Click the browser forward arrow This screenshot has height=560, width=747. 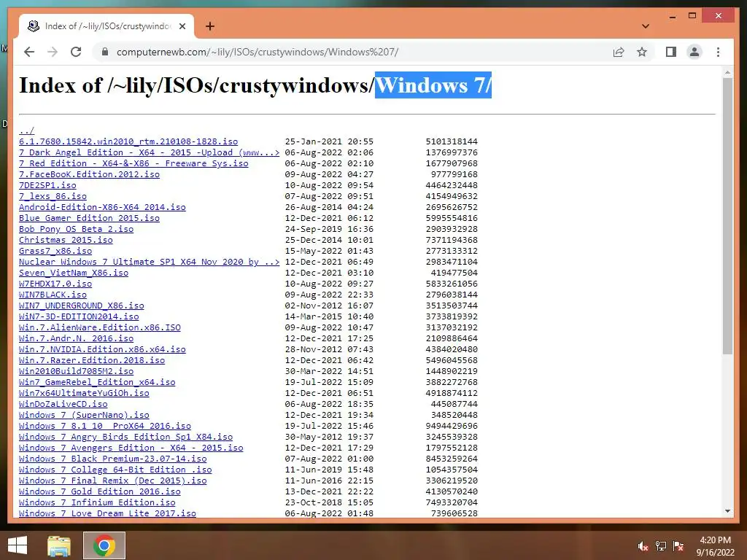(53, 52)
